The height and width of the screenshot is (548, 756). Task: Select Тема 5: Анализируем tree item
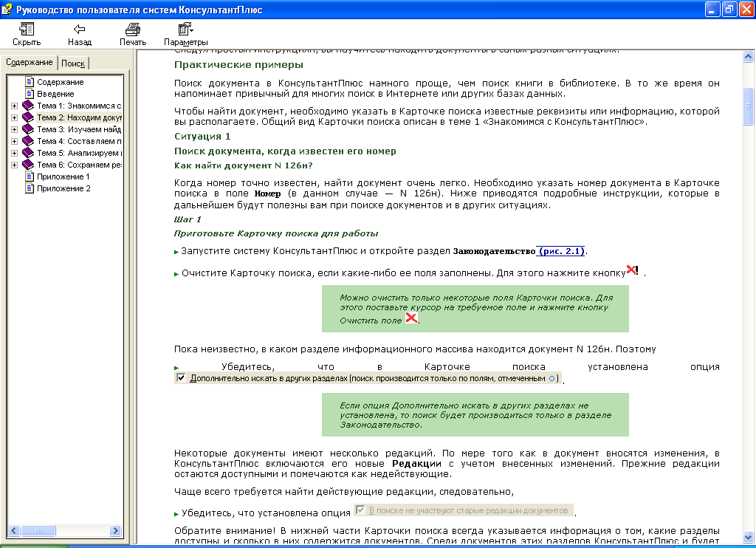(79, 153)
